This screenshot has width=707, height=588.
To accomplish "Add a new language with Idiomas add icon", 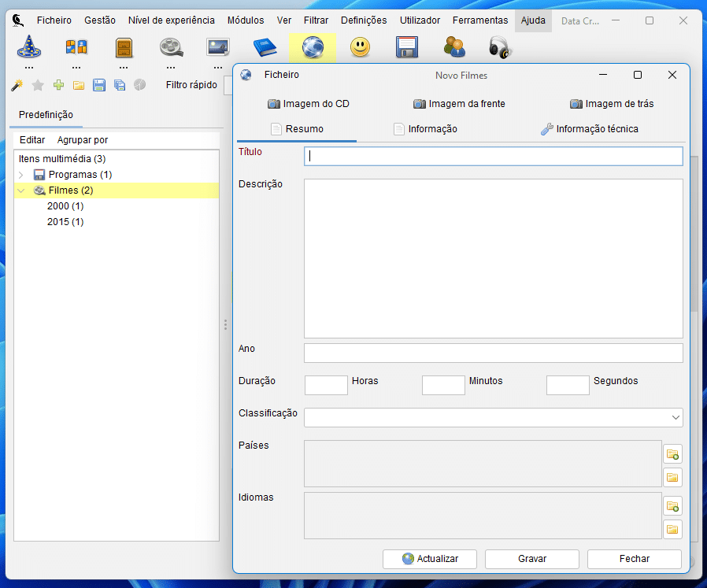I will click(672, 506).
